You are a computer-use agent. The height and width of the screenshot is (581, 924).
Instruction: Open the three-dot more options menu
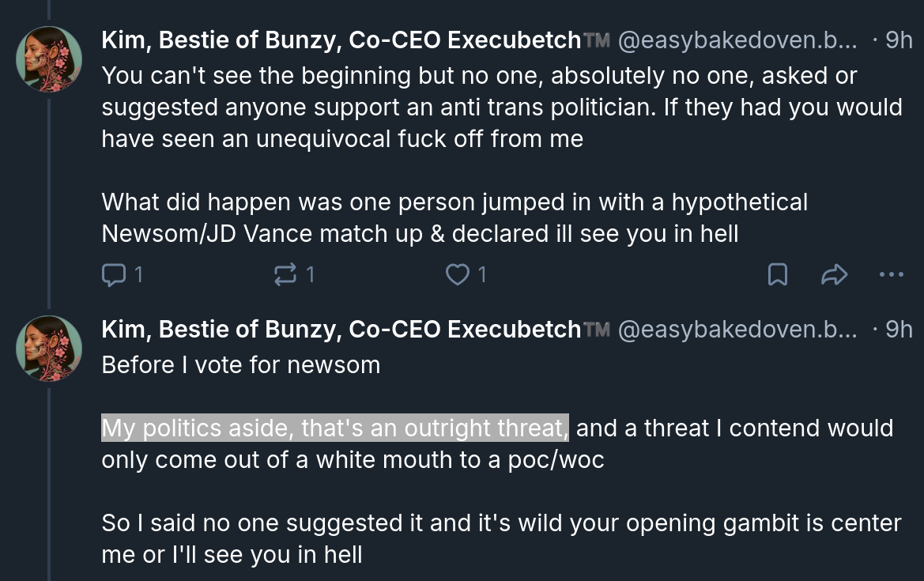click(x=891, y=274)
